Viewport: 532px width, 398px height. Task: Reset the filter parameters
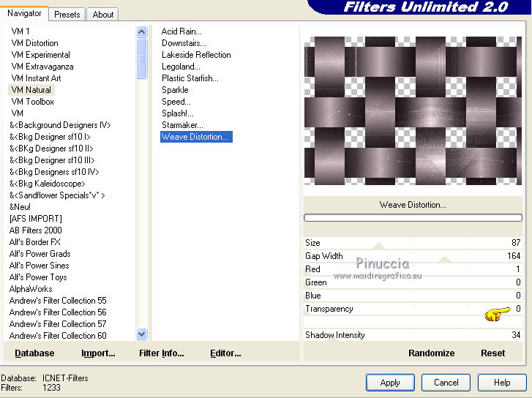point(492,353)
